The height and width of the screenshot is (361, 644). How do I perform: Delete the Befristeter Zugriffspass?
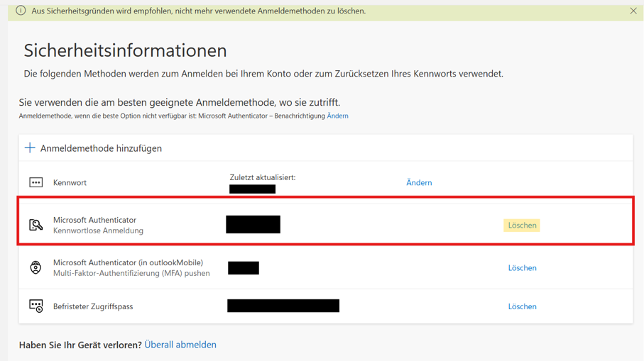[x=522, y=306]
